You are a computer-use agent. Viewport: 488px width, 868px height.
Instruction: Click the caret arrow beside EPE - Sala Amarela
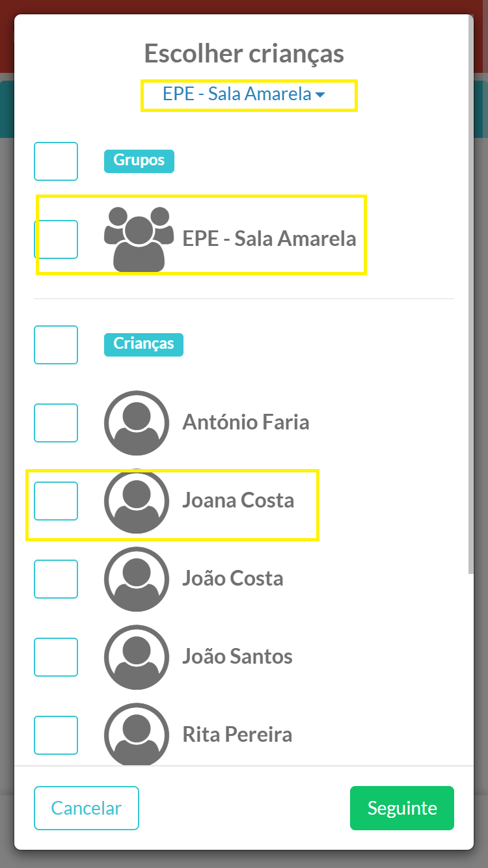coord(319,95)
